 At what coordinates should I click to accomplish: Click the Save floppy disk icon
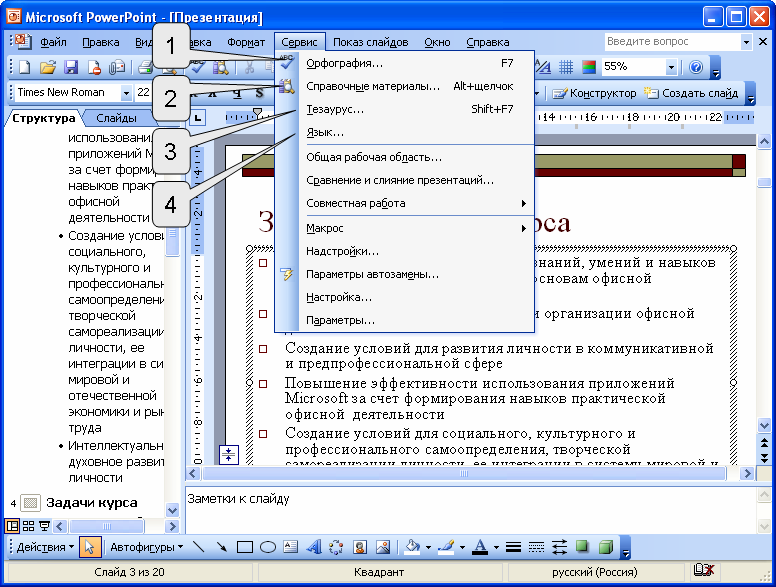pyautogui.click(x=71, y=67)
